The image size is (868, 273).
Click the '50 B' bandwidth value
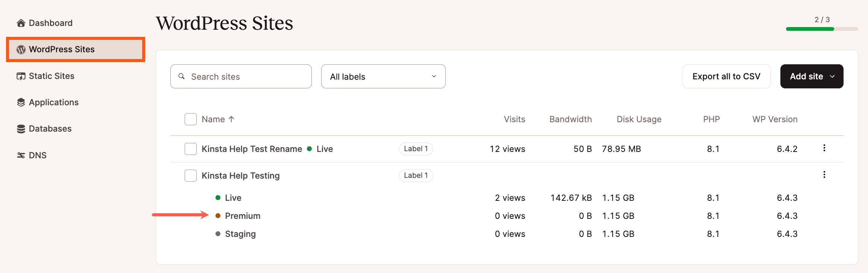pyautogui.click(x=583, y=149)
